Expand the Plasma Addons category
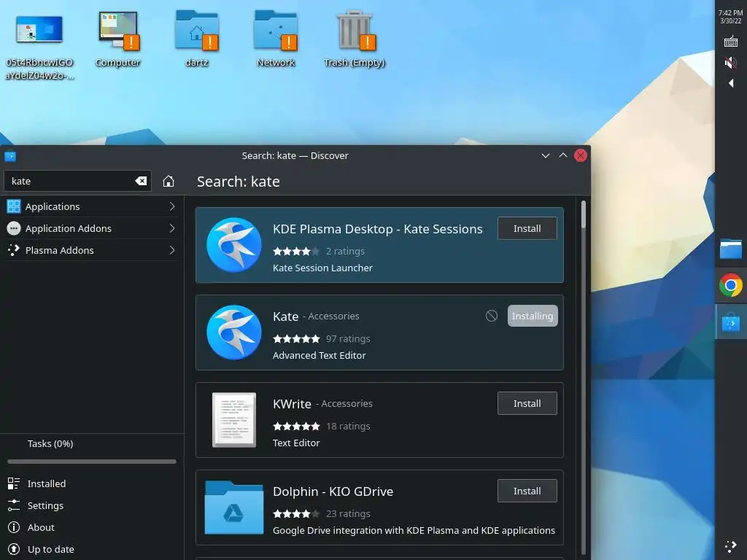The width and height of the screenshot is (747, 560). click(172, 250)
